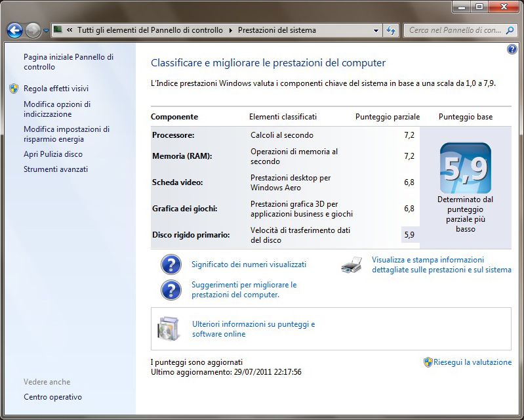Click the 6,8 score in the Scheda video row
The height and width of the screenshot is (420, 524).
tap(409, 182)
